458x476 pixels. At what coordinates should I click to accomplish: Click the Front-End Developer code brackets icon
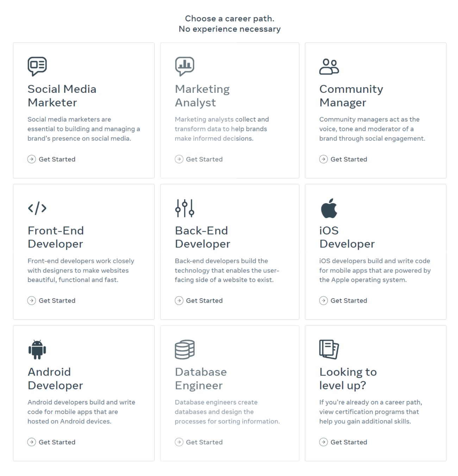point(37,208)
